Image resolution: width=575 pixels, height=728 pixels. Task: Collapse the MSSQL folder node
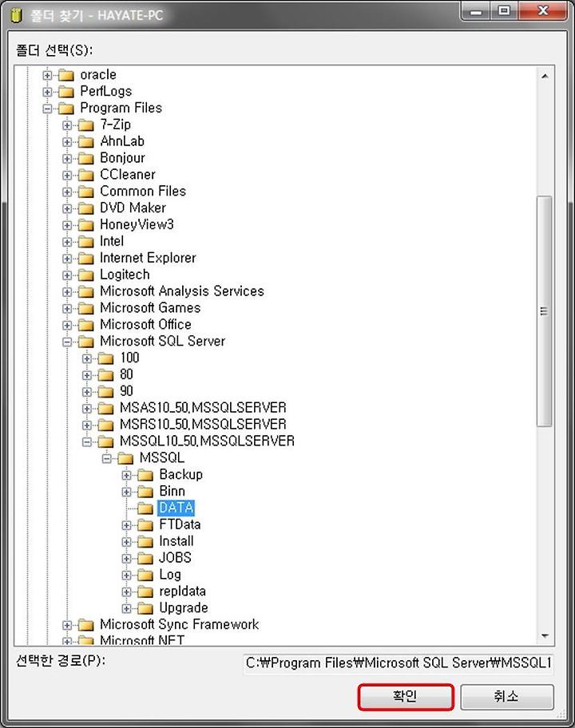(107, 458)
